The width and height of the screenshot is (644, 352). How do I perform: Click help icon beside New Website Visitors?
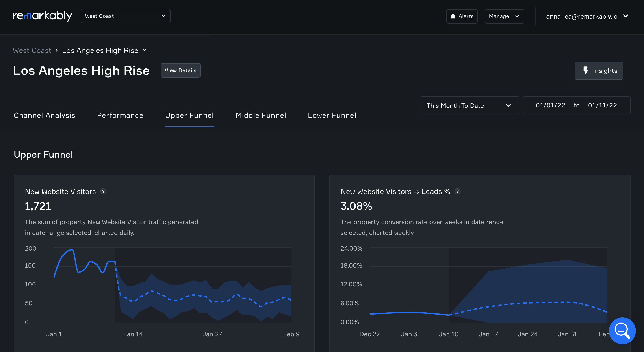coord(103,191)
